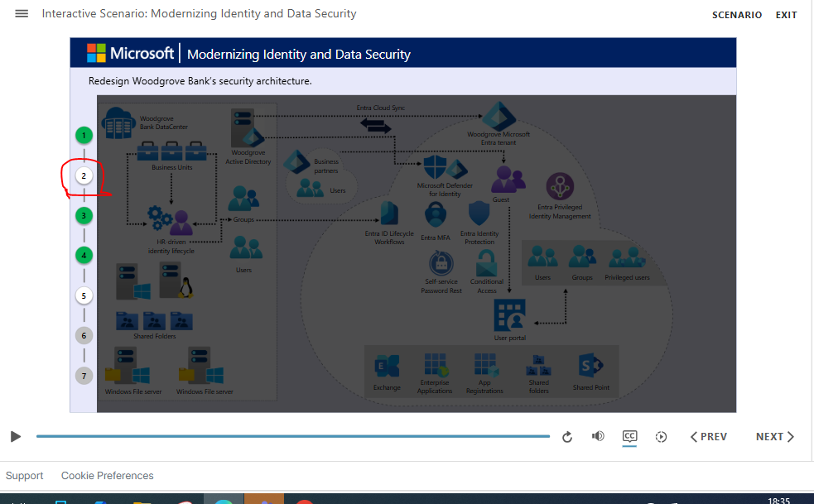The height and width of the screenshot is (504, 814).
Task: Open the playback speed control
Action: tap(661, 437)
